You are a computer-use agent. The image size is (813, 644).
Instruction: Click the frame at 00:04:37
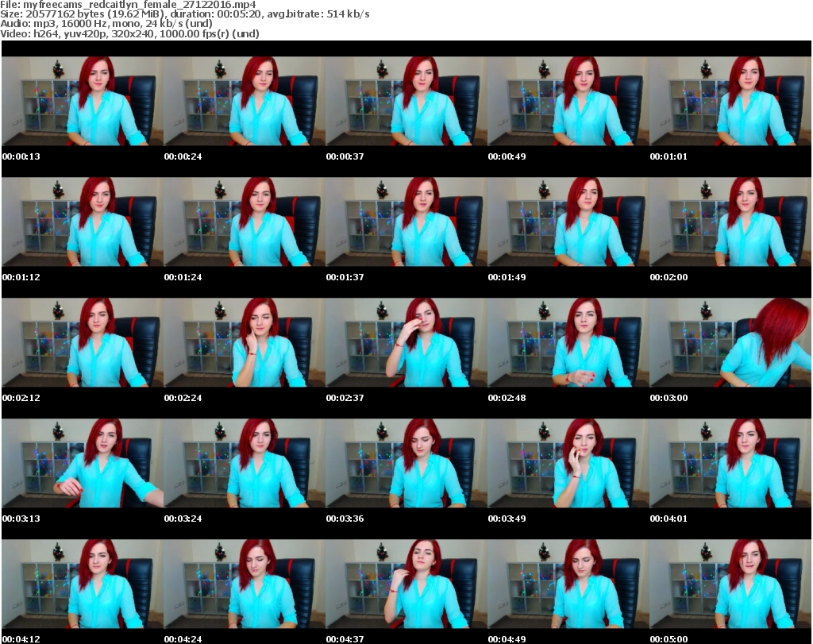(x=406, y=584)
